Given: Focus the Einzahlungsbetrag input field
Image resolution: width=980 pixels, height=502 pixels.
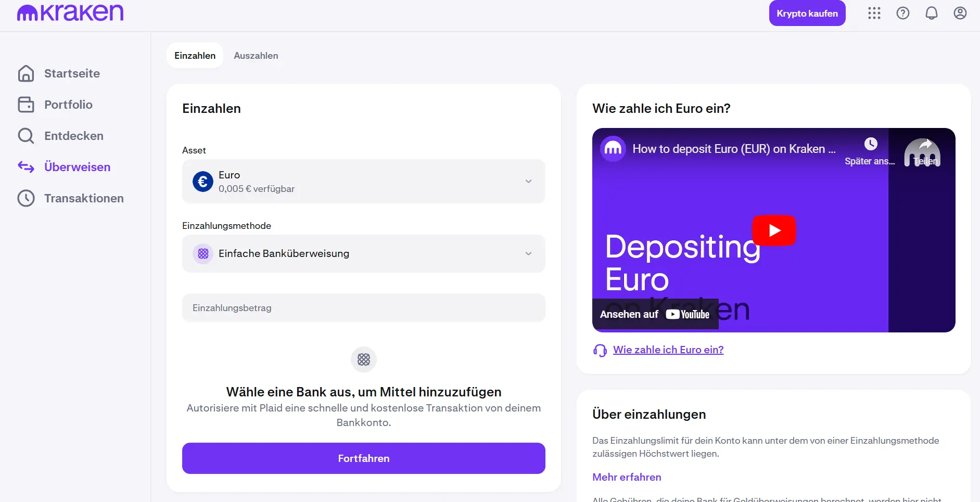Looking at the screenshot, I should [x=364, y=308].
